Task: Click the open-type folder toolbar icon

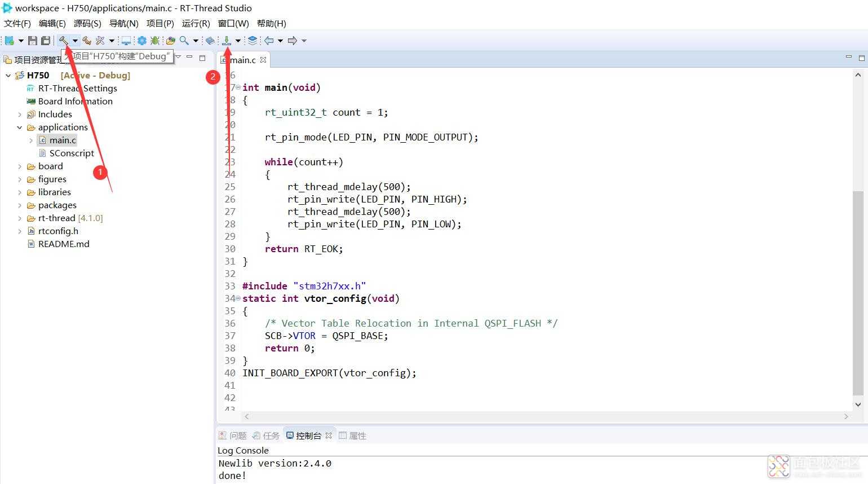Action: [170, 41]
